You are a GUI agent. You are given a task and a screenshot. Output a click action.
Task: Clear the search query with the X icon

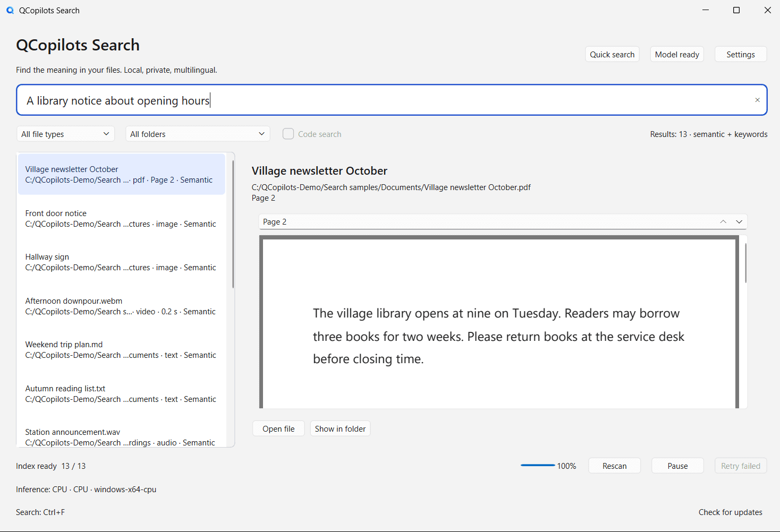[757, 100]
